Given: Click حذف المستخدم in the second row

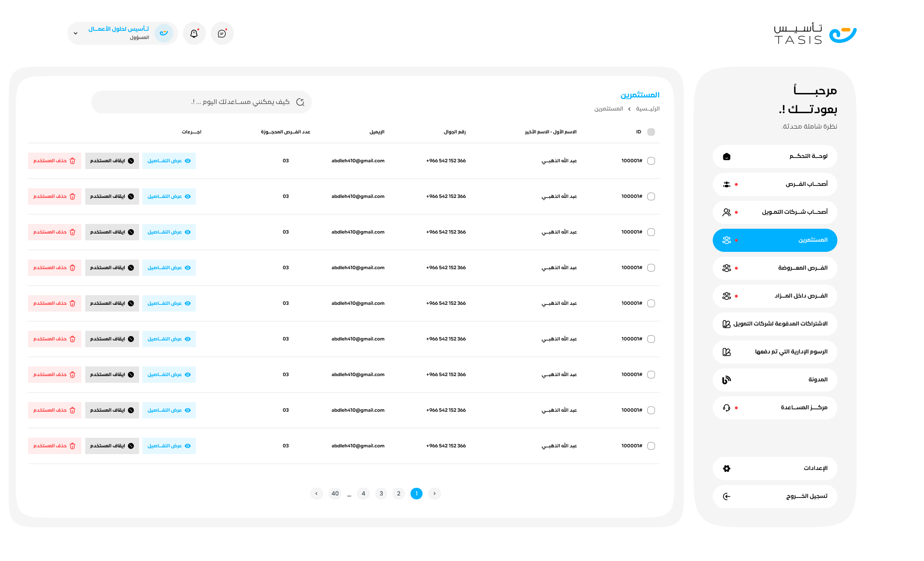Looking at the screenshot, I should (x=54, y=196).
